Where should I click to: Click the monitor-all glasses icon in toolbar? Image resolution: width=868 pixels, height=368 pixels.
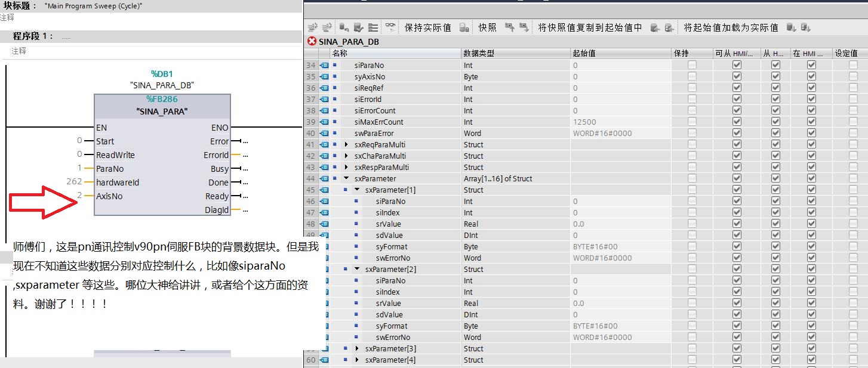click(x=390, y=27)
